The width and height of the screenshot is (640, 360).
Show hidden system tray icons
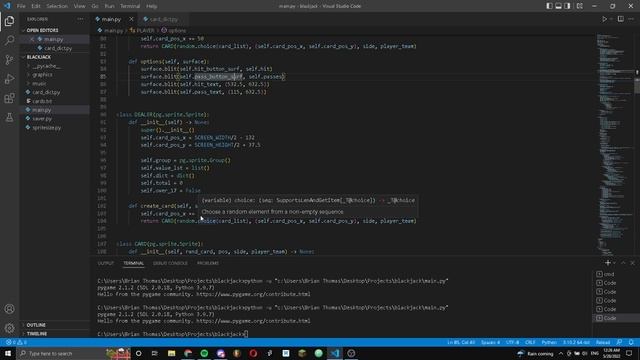coord(561,353)
